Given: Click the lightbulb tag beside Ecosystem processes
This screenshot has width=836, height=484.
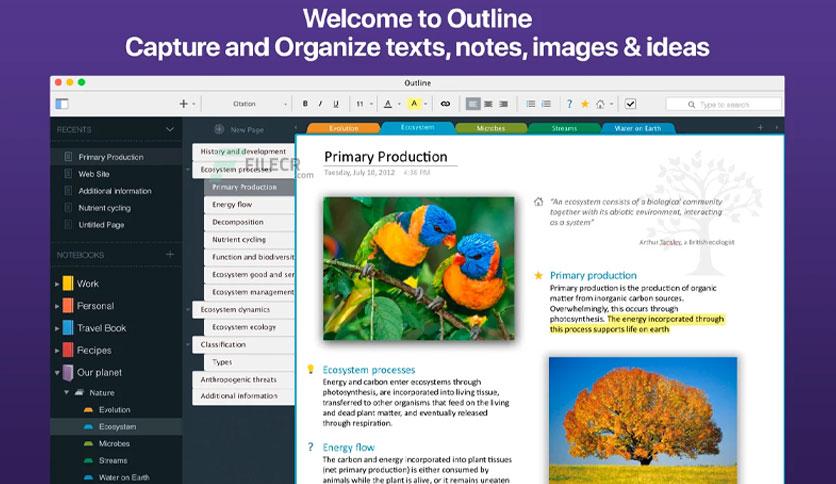Looking at the screenshot, I should [x=310, y=369].
